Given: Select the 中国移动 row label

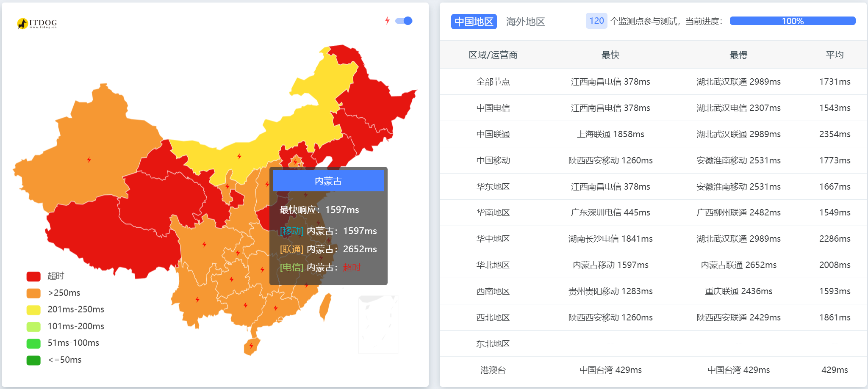Looking at the screenshot, I should (x=493, y=160).
